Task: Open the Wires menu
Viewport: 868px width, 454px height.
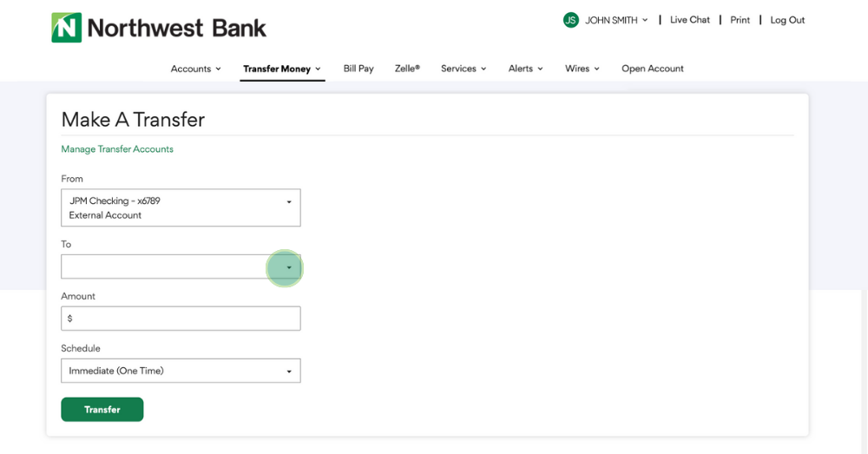Action: 582,69
